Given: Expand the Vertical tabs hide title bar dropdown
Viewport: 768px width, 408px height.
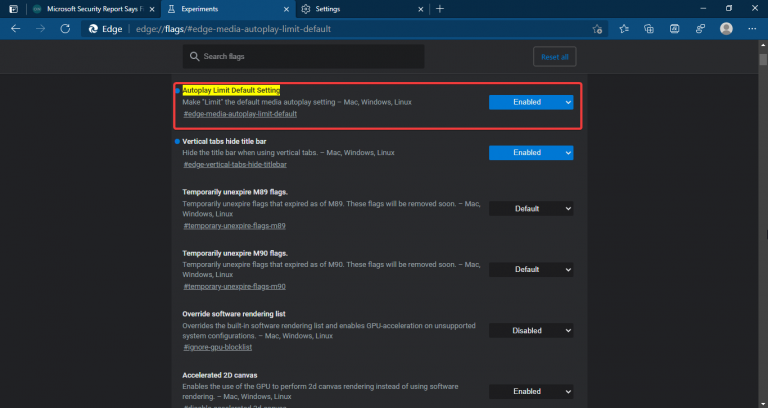Looking at the screenshot, I should [531, 153].
